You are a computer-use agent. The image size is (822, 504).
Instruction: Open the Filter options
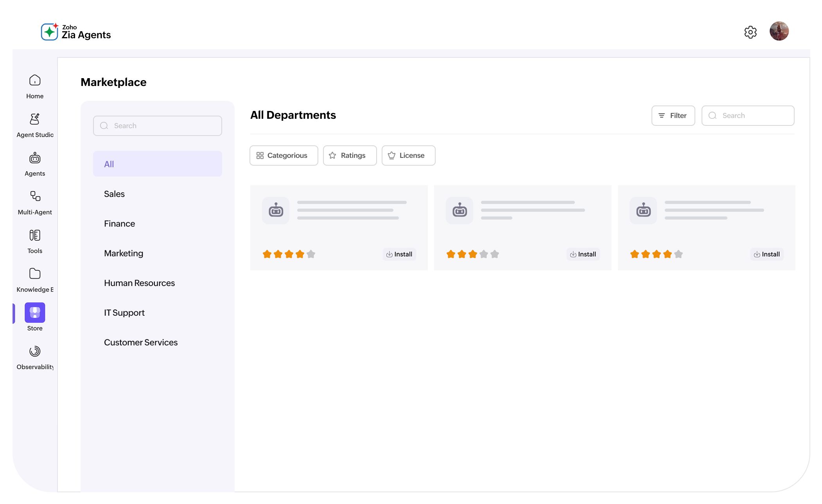tap(673, 116)
